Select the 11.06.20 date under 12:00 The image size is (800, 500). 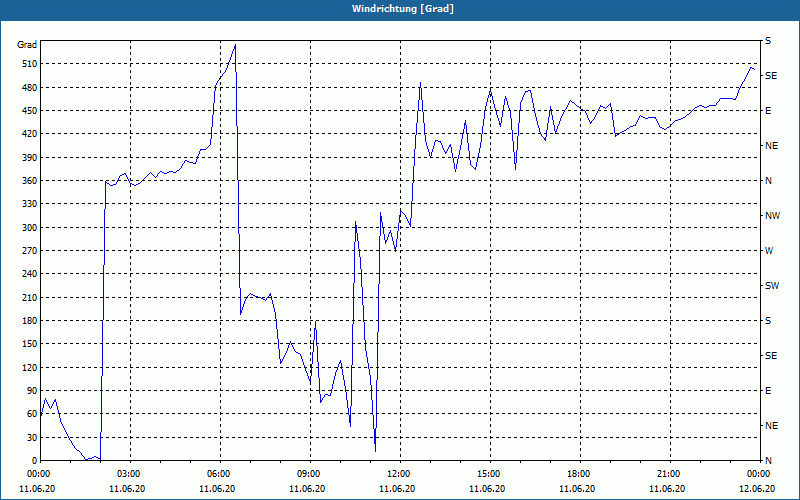coord(397,489)
